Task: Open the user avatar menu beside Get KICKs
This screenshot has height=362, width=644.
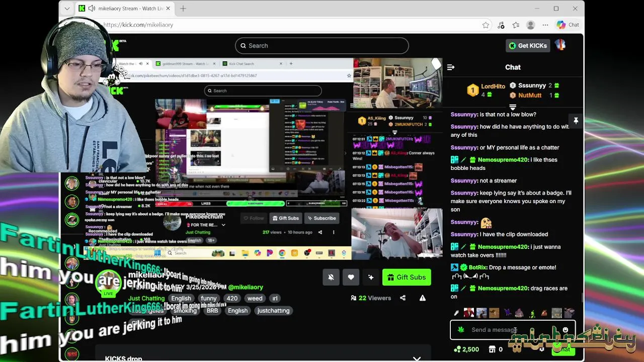Action: (x=560, y=45)
